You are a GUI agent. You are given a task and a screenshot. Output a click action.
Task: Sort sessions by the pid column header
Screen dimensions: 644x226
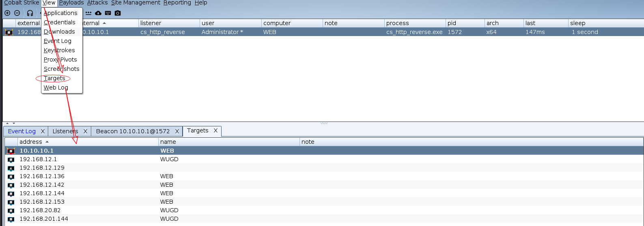point(465,23)
